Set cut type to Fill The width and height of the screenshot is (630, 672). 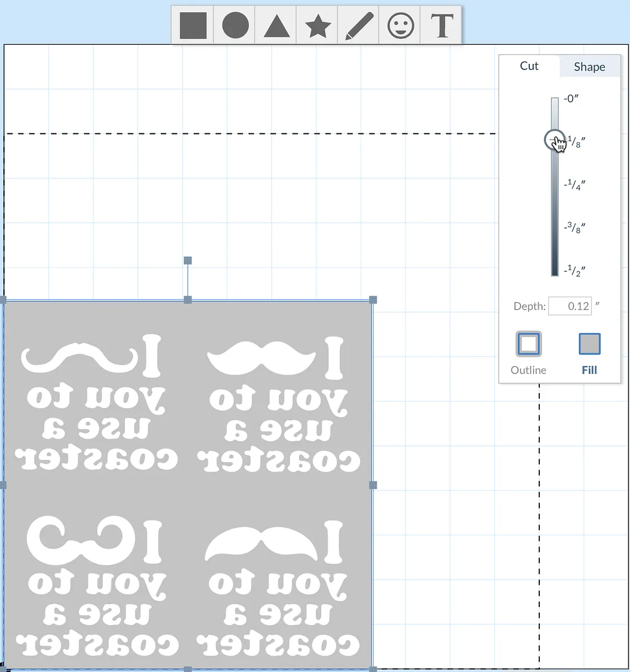589,344
